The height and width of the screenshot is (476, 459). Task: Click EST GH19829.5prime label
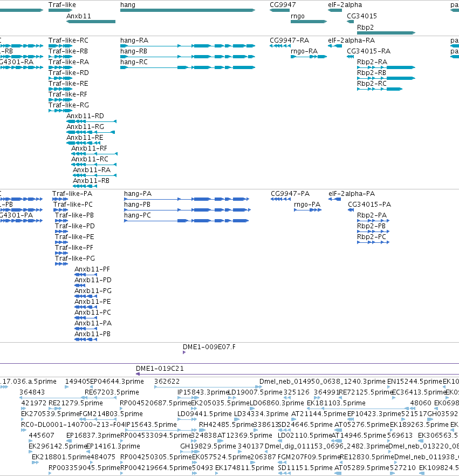[208, 446]
